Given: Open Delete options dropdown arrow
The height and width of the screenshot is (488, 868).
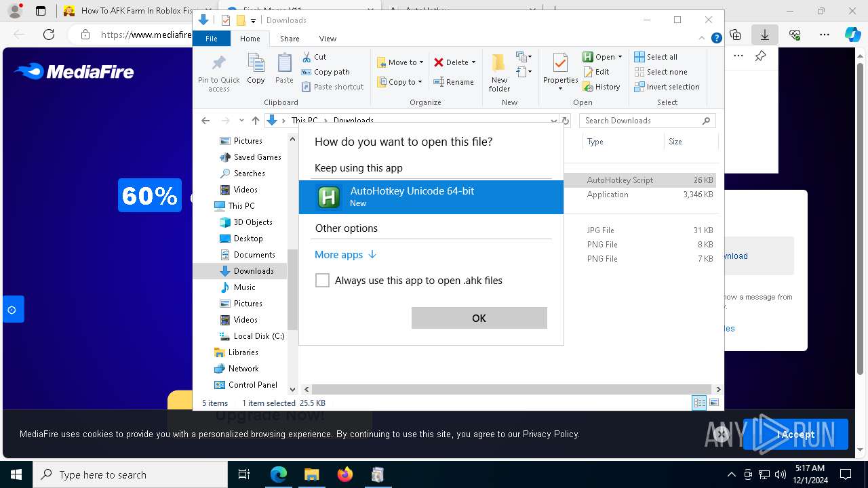Looking at the screenshot, I should coord(473,62).
